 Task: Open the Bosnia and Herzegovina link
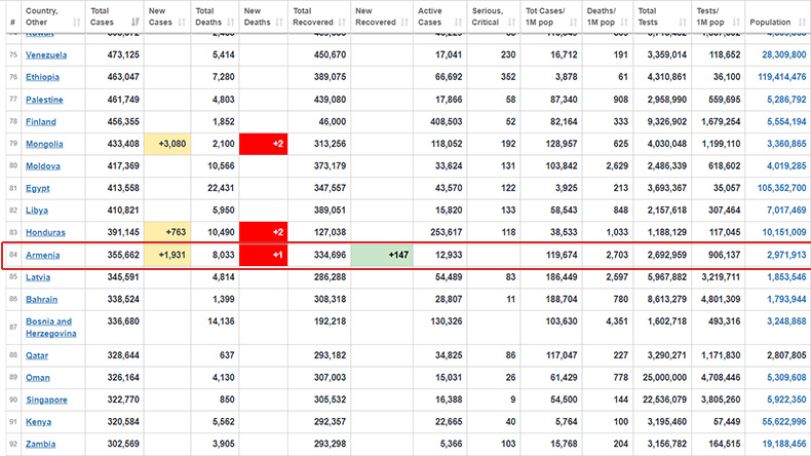click(x=51, y=328)
